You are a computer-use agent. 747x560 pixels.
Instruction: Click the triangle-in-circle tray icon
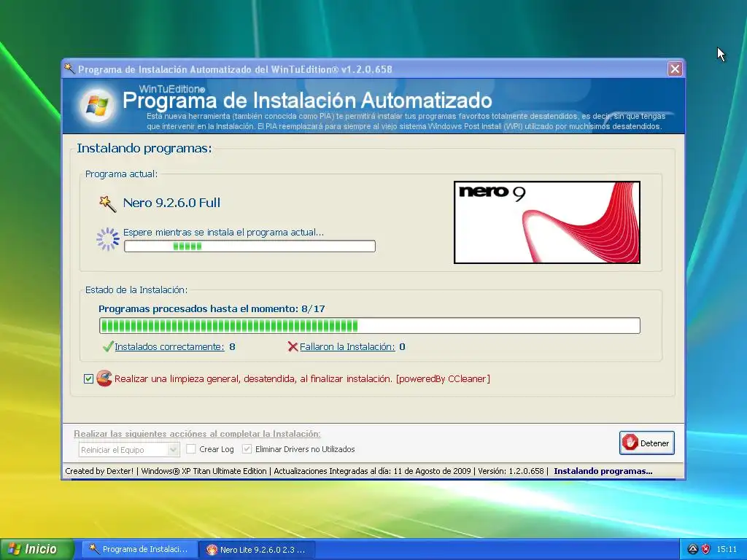(693, 549)
